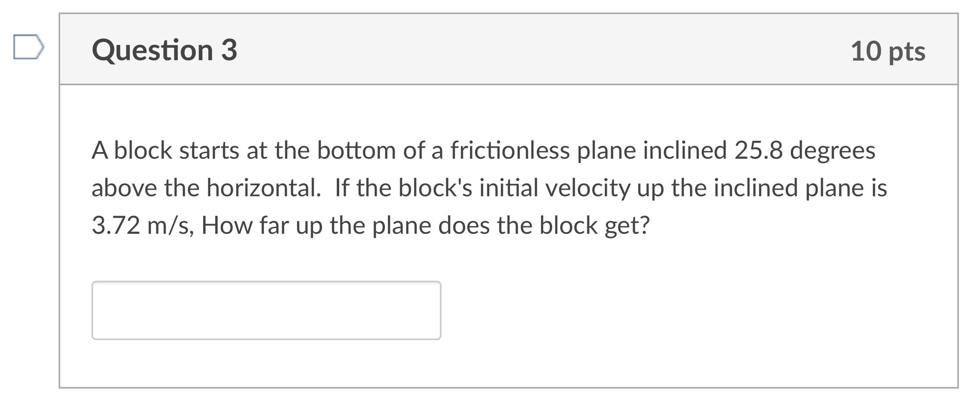Flag Question 3 for review
The height and width of the screenshot is (405, 980).
coord(29,47)
